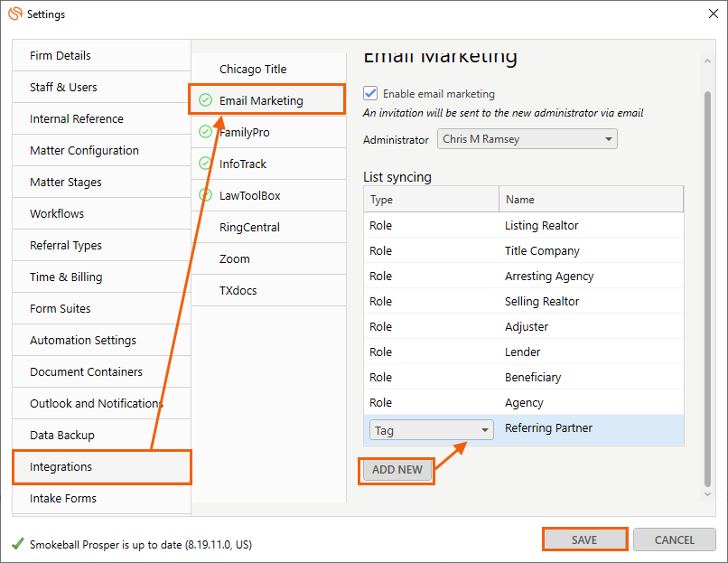Screen dimensions: 728x563
Task: Uncheck Enable email marketing checkbox
Action: (370, 93)
